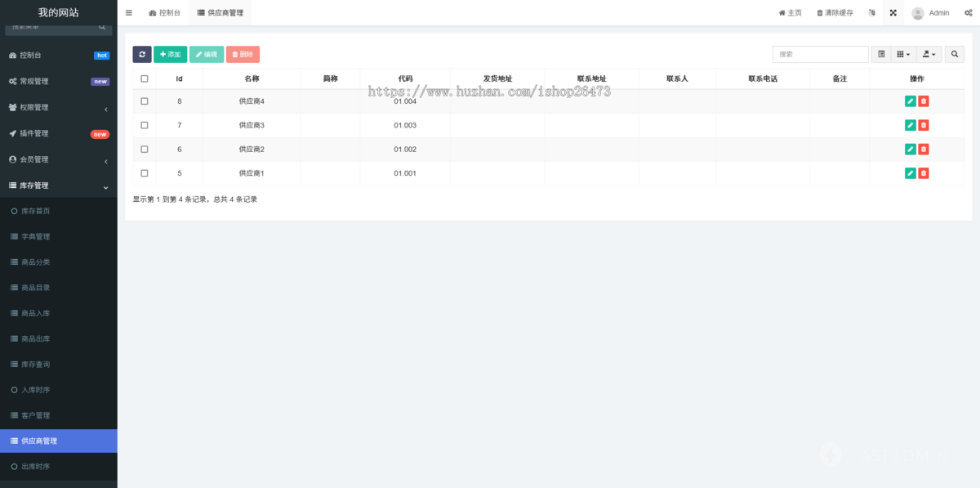Screen dimensions: 980x488
Task: Click 清除缓存 to clear the cache
Action: pyautogui.click(x=834, y=12)
